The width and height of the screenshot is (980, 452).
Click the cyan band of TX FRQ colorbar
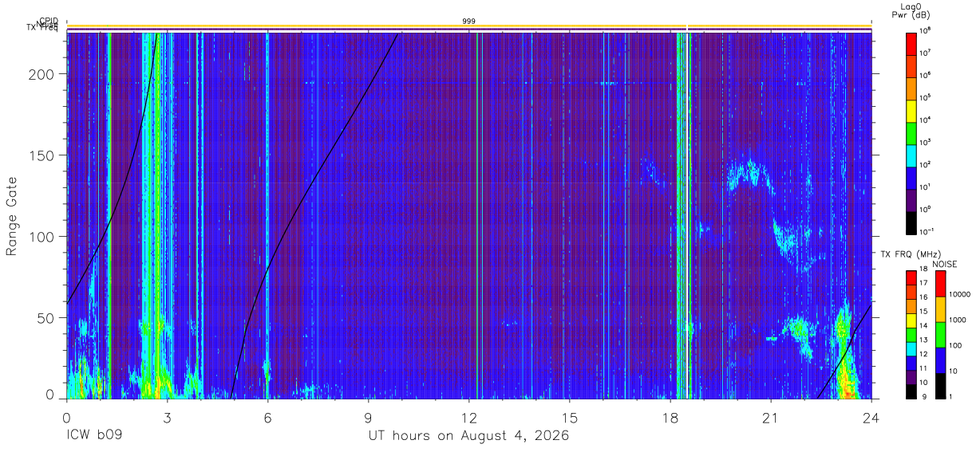(911, 348)
